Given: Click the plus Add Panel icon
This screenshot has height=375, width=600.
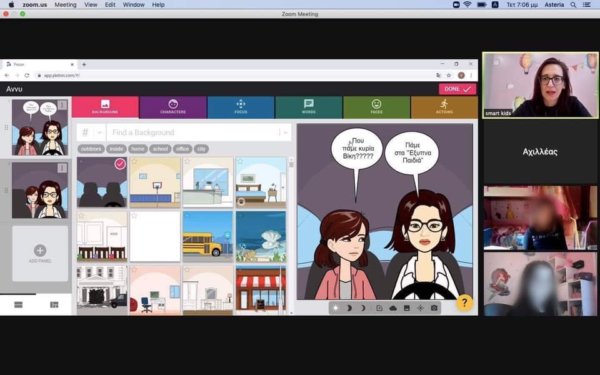Looking at the screenshot, I should 40,251.
